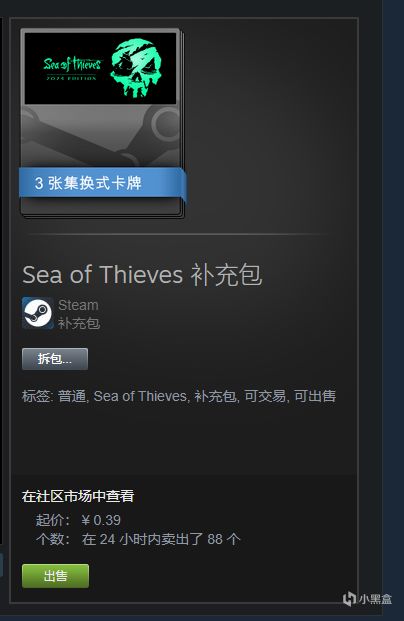Click the Sea of Thieves tag
Image resolution: width=404 pixels, height=621 pixels.
[140, 396]
